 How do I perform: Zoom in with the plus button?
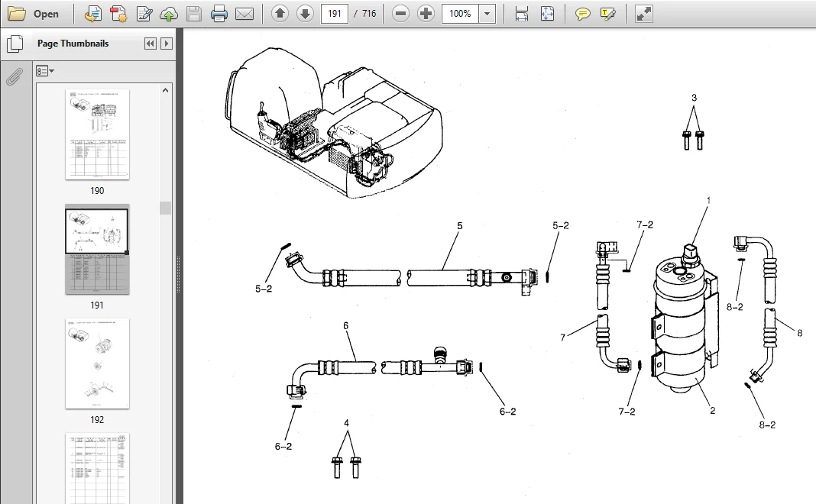(x=426, y=14)
